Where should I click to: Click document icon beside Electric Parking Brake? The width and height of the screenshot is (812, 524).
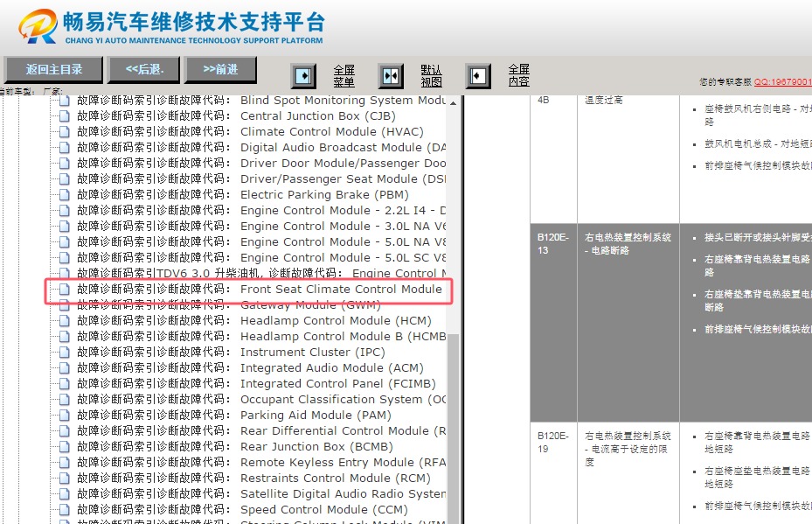click(64, 195)
